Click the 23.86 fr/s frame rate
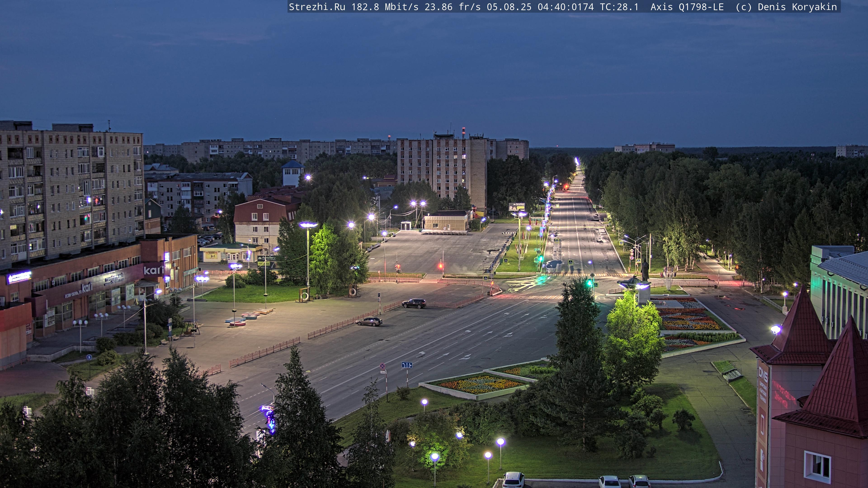 tap(453, 7)
